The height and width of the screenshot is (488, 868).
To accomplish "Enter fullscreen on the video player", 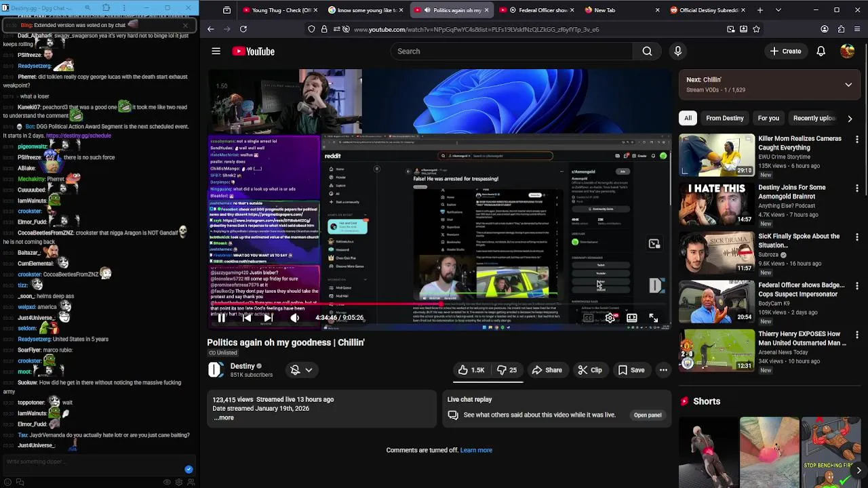I will [x=654, y=317].
